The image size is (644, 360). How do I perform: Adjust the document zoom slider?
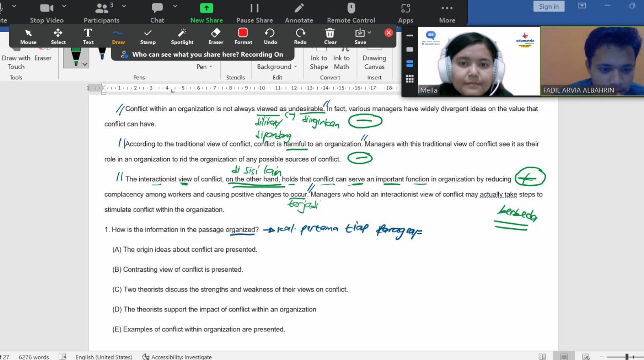[627, 357]
